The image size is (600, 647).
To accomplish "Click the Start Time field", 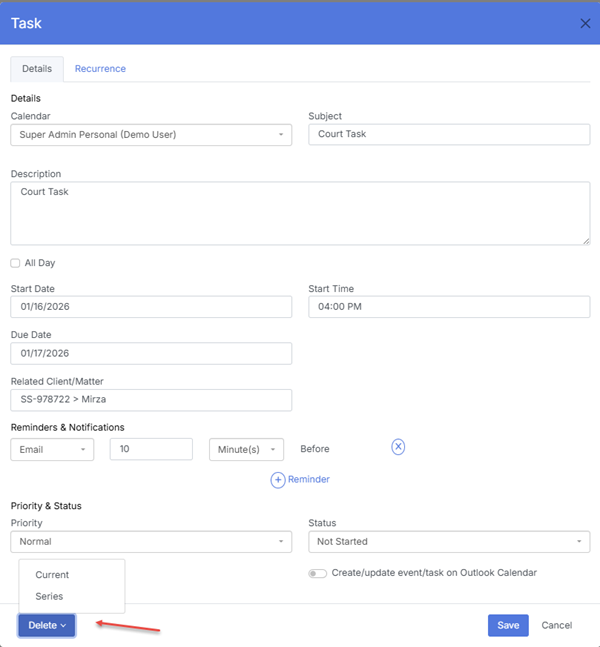I will click(x=449, y=307).
